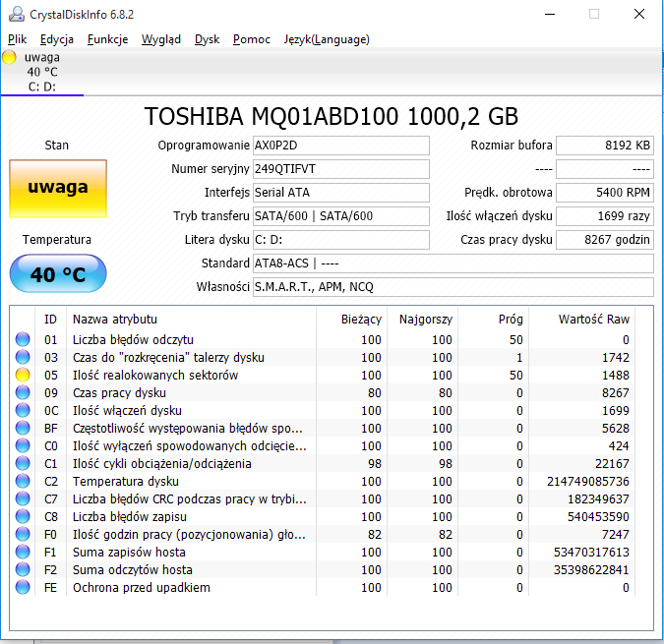Open the Język(Language) menu
Image resolution: width=664 pixels, height=644 pixels.
[327, 39]
